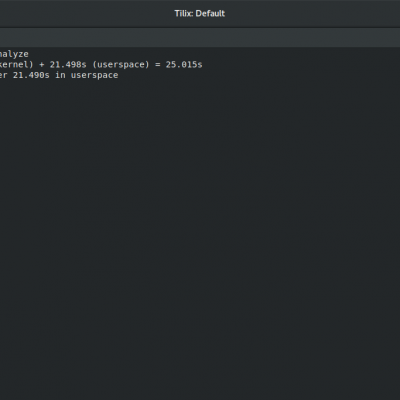Click the "kernel)" text in terminal output
Viewport: 400px width, 400px height.
pos(17,64)
